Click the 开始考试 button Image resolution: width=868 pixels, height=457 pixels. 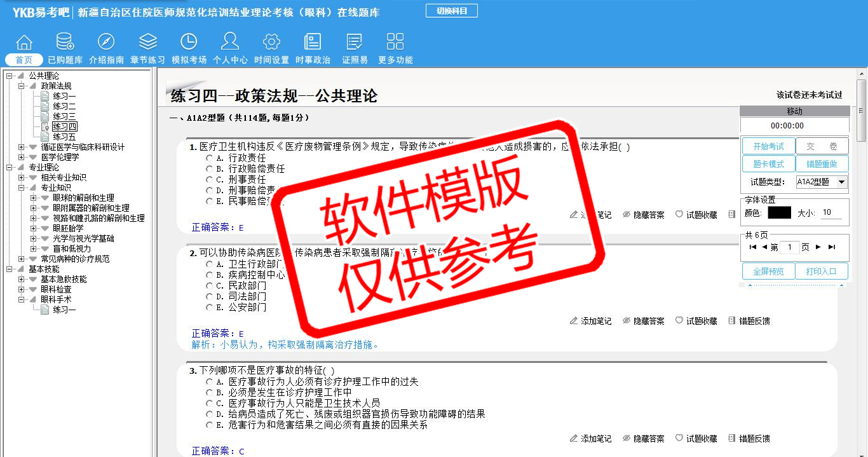768,146
